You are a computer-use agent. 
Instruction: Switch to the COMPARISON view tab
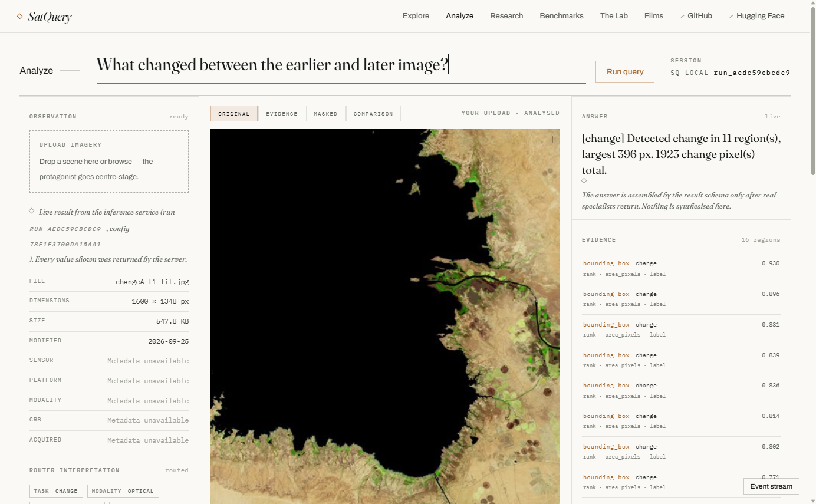373,114
